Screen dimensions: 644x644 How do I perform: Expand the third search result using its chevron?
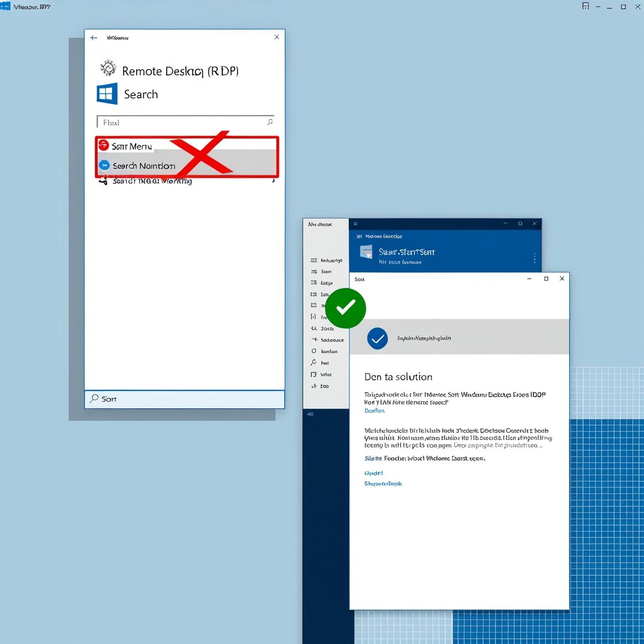click(x=273, y=181)
